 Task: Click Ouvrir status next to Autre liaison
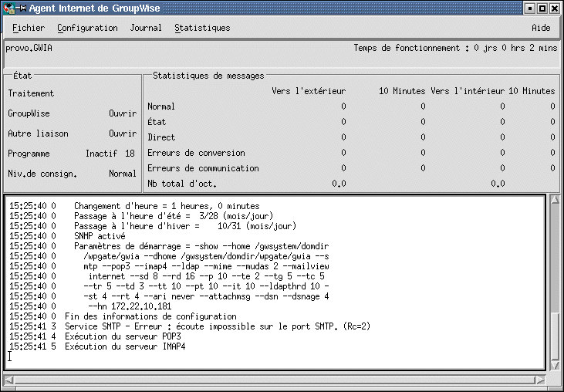click(x=123, y=133)
